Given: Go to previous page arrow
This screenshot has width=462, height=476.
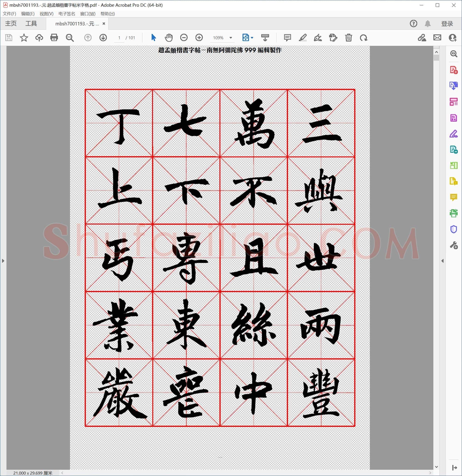Looking at the screenshot, I should [x=88, y=38].
